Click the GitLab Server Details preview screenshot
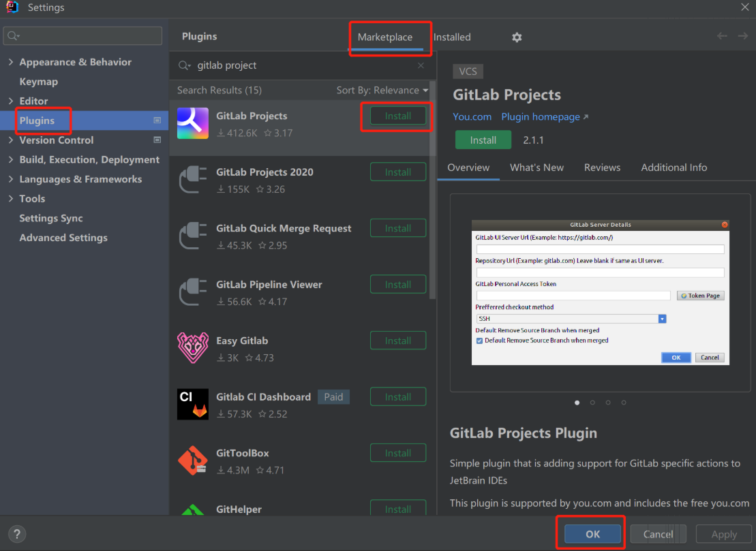 coord(601,292)
